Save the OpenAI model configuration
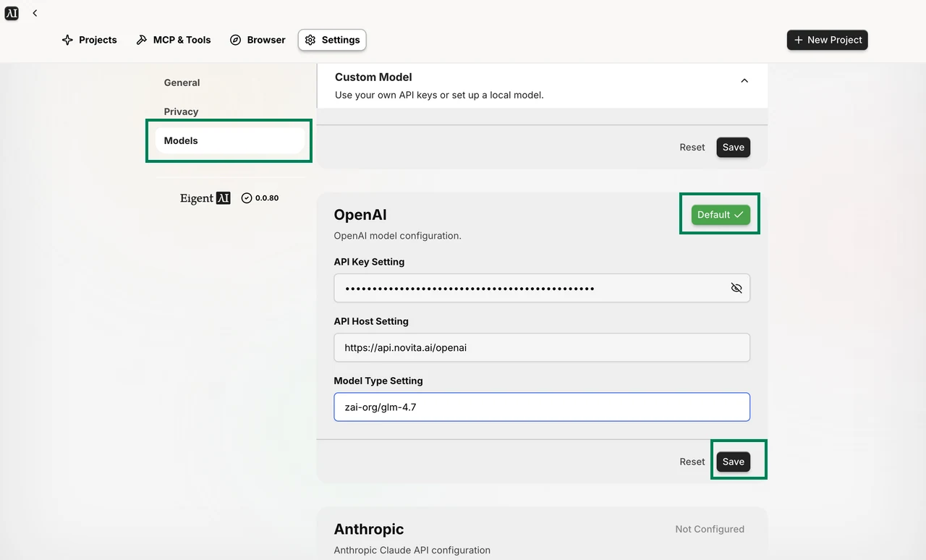Screen dimensions: 926x560 734,462
